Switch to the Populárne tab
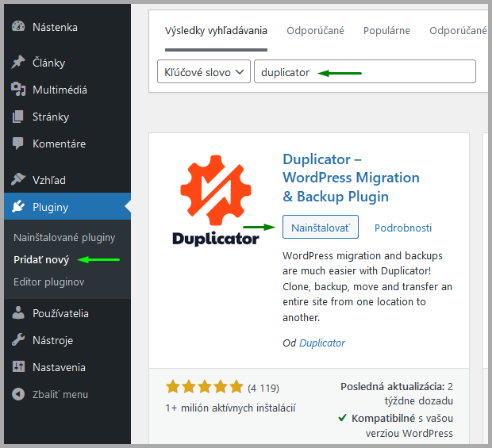This screenshot has height=448, width=492. point(386,31)
